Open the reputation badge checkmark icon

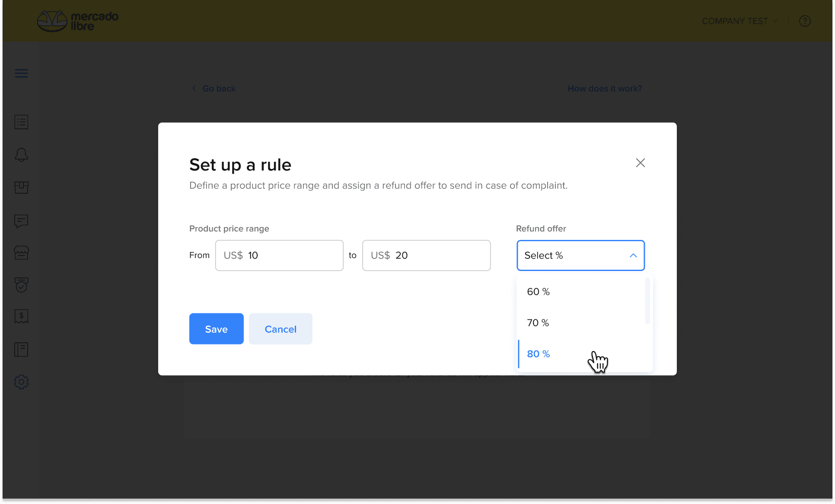(21, 285)
